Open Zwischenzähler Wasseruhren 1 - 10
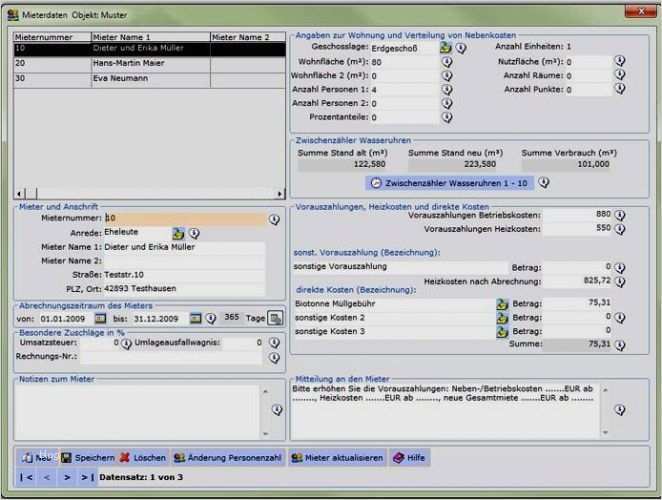This screenshot has height=500, width=662. click(450, 183)
